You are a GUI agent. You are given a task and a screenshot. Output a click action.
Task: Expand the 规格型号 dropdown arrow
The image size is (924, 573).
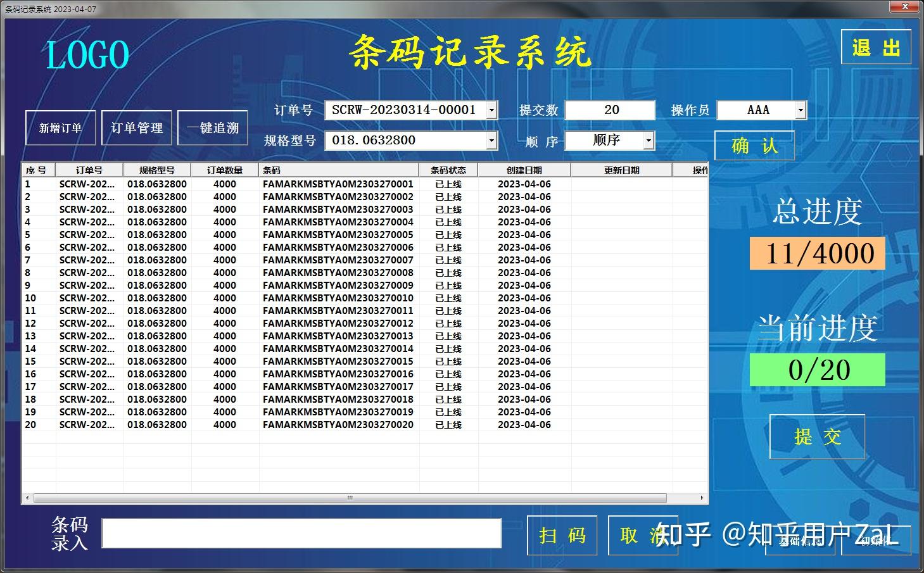coord(491,141)
